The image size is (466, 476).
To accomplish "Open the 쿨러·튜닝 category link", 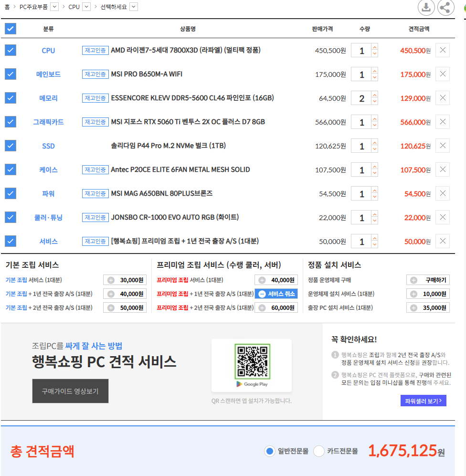I will coord(48,218).
